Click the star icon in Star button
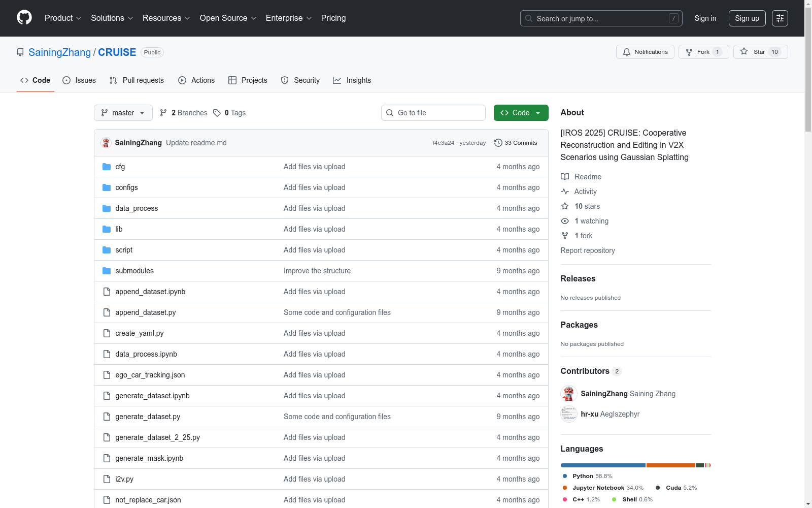 (744, 51)
